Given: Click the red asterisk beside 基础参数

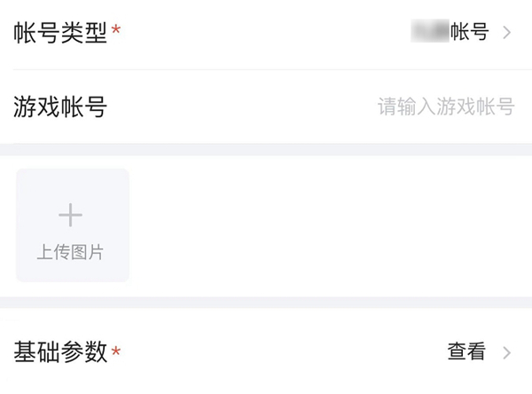Looking at the screenshot, I should pos(116,353).
